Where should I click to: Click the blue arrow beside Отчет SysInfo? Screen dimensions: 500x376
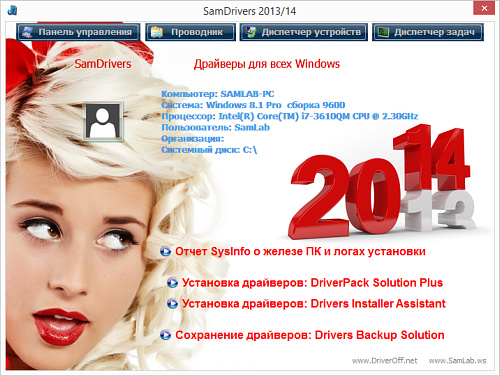(165, 251)
